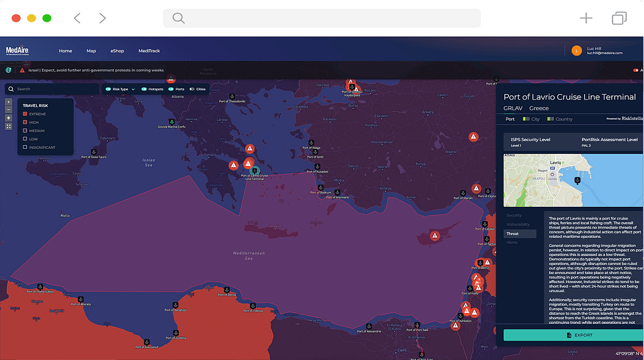This screenshot has width=644, height=360.
Task: Open the Security section
Action: 514,215
